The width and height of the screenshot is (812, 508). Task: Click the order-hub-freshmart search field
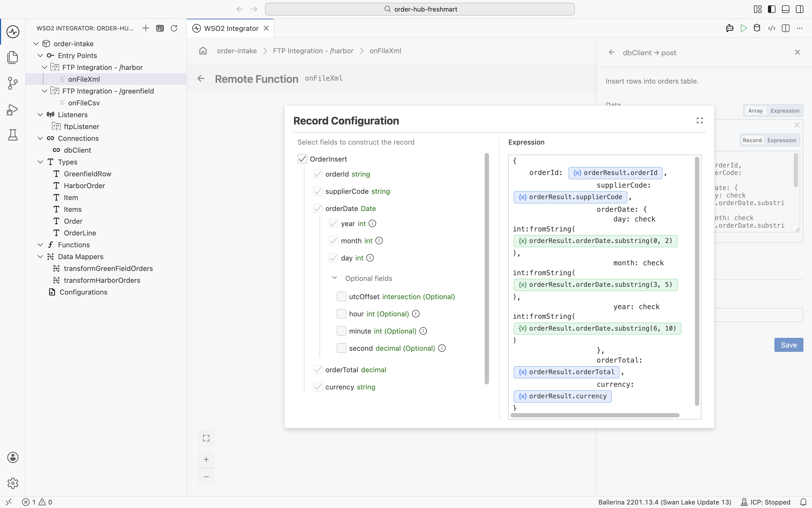click(x=420, y=9)
